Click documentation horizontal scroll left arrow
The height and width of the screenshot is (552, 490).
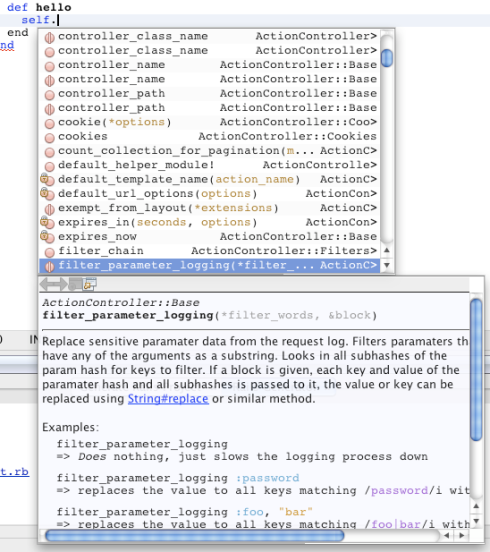tap(446, 535)
